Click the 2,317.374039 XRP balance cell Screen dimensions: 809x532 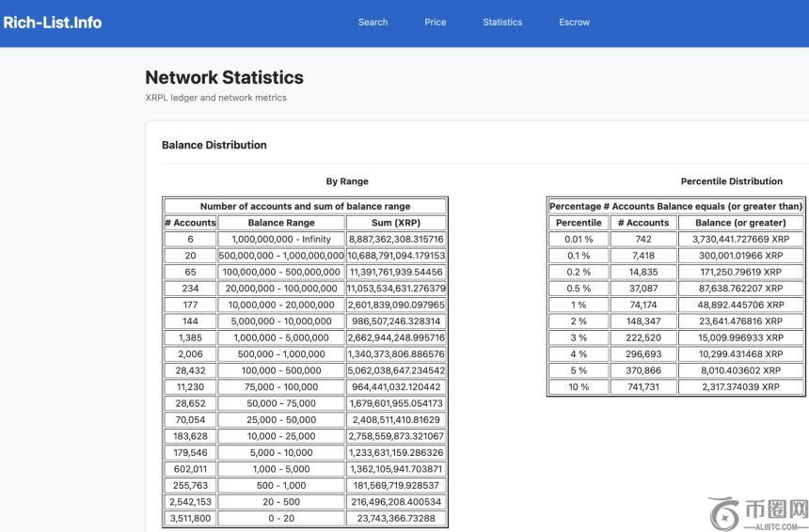point(740,387)
